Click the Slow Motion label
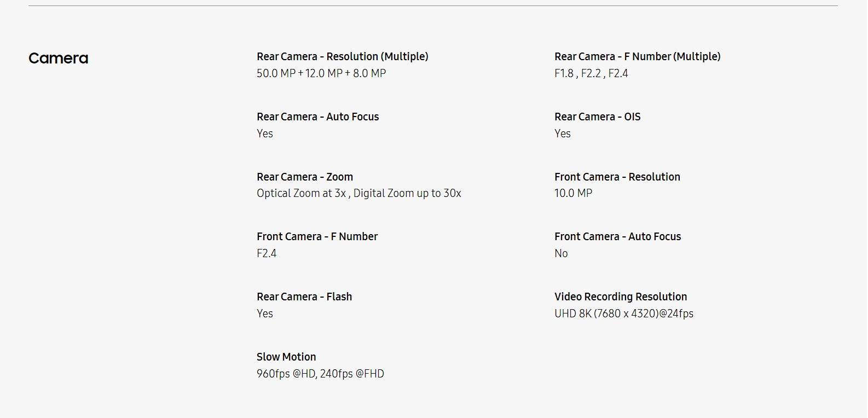Image resolution: width=868 pixels, height=418 pixels. pyautogui.click(x=286, y=357)
